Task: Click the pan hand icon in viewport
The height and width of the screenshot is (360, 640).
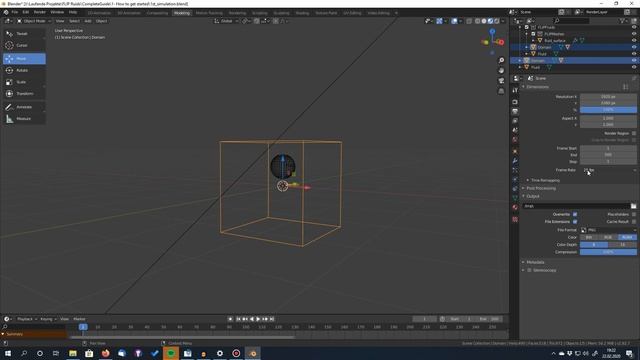Action: click(x=501, y=71)
